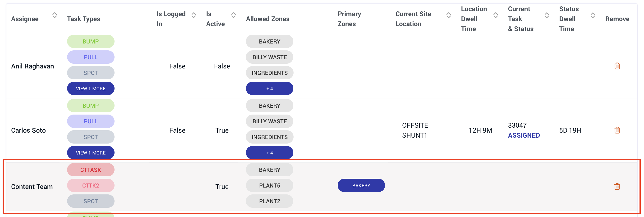644x217 pixels.
Task: Sort by Current Task & Status arrows
Action: (x=547, y=15)
